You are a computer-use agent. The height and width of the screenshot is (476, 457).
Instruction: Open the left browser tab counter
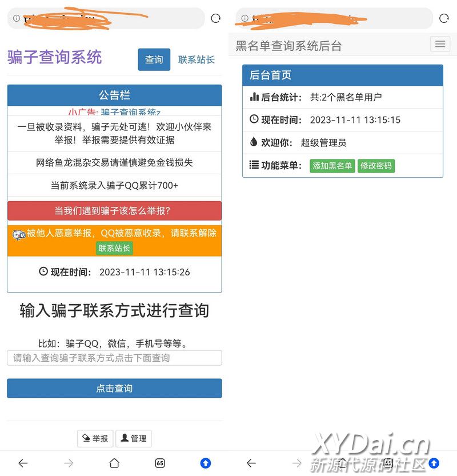[x=160, y=463]
